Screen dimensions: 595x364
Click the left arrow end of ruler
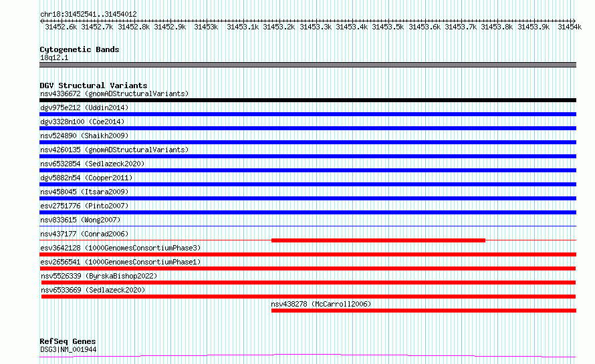(41, 21)
